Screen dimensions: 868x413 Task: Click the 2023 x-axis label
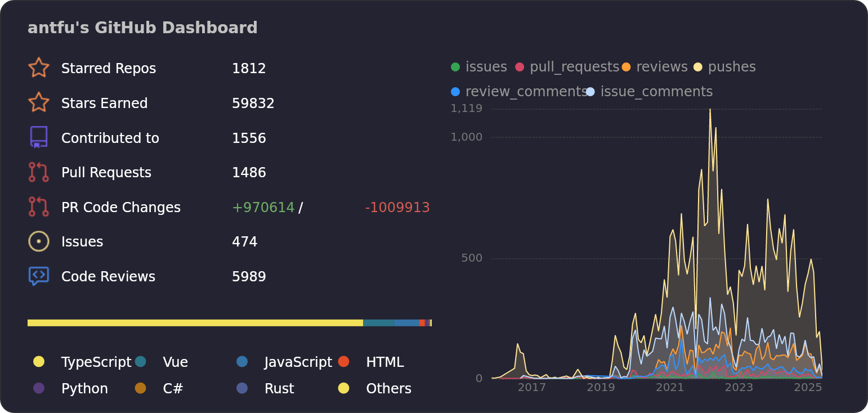[x=739, y=388]
